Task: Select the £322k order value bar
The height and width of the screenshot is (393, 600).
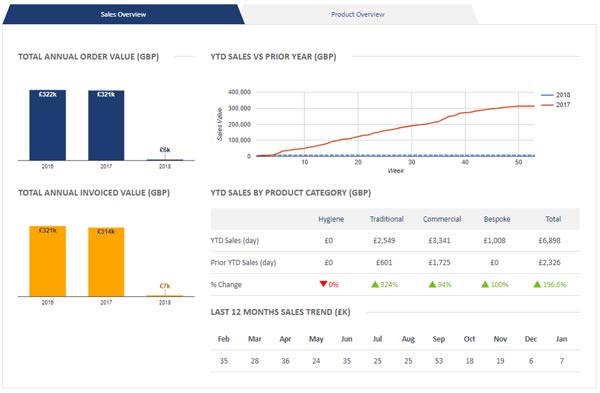Action: click(x=47, y=125)
